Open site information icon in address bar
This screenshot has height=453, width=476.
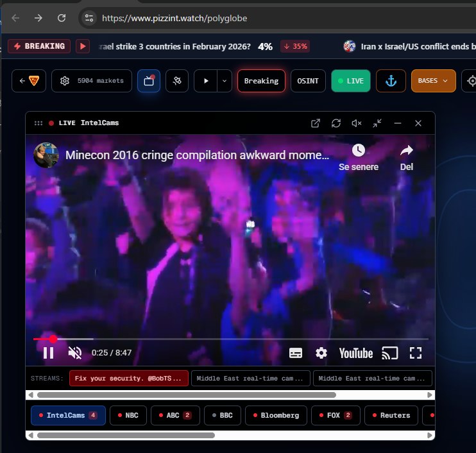(x=89, y=18)
